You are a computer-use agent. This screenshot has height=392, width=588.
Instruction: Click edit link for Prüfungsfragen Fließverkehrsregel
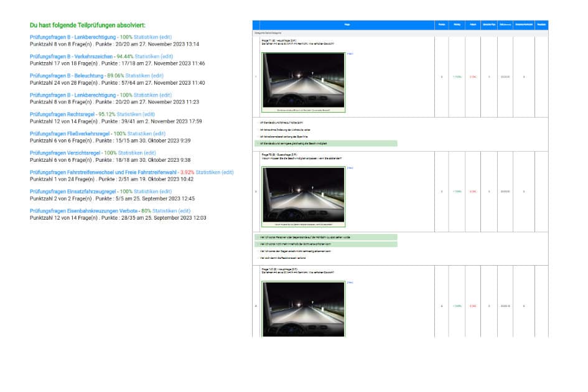[159, 134]
